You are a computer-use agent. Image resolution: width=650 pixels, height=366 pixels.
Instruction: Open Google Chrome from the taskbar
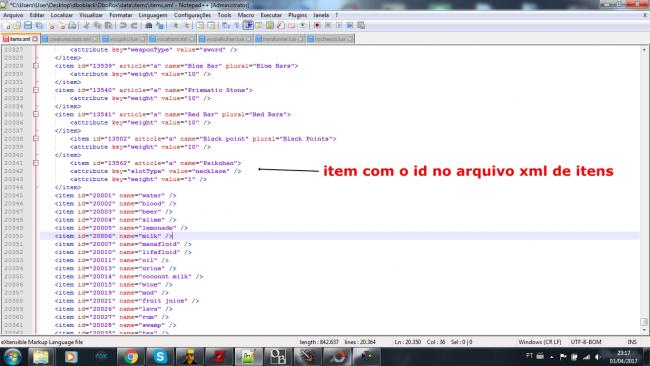coord(131,356)
